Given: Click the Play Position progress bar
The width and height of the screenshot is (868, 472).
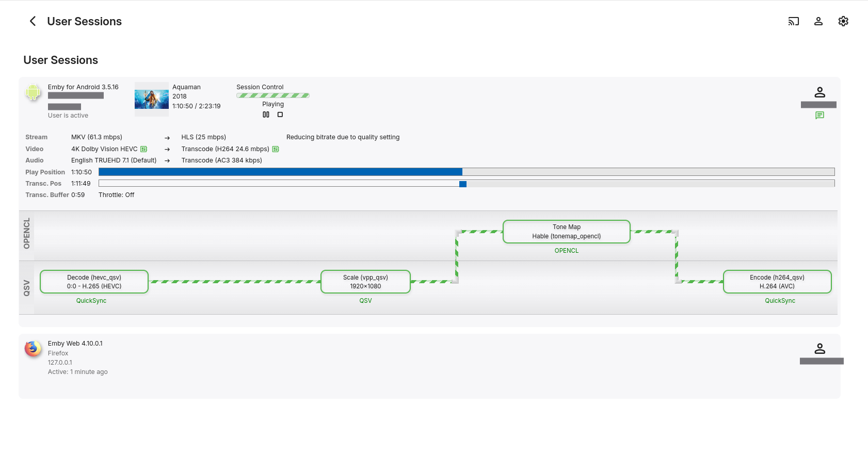Looking at the screenshot, I should click(467, 172).
